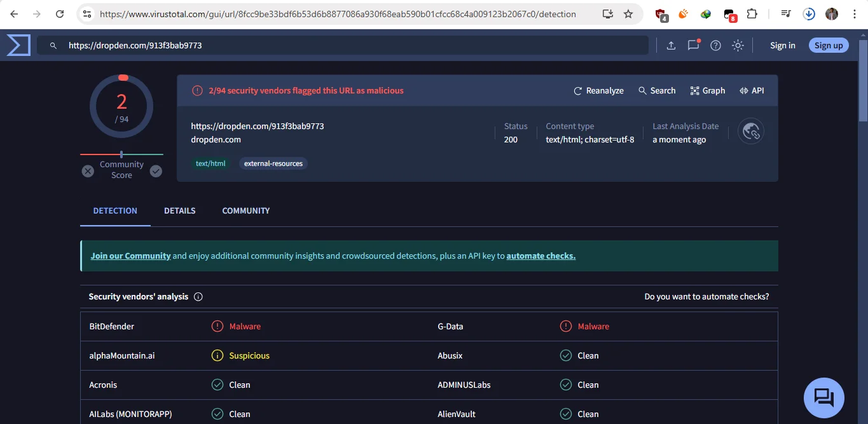Open the Graph view
This screenshot has height=424, width=868.
(x=708, y=91)
